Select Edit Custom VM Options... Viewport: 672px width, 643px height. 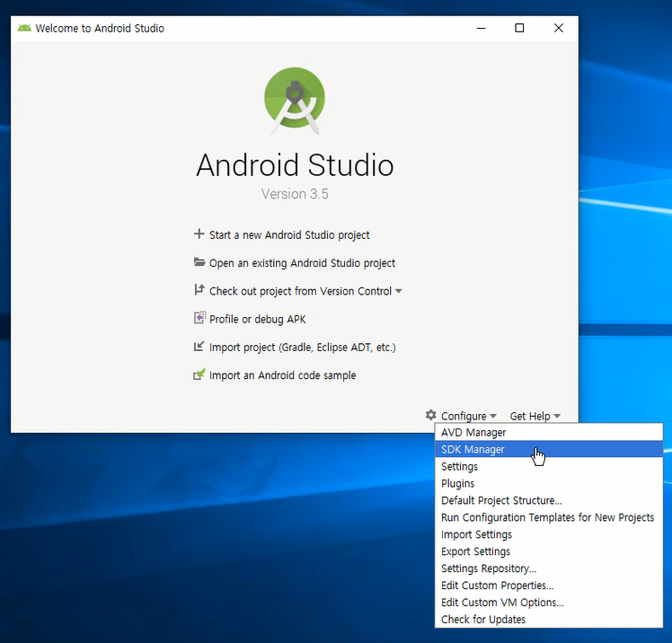pyautogui.click(x=549, y=603)
